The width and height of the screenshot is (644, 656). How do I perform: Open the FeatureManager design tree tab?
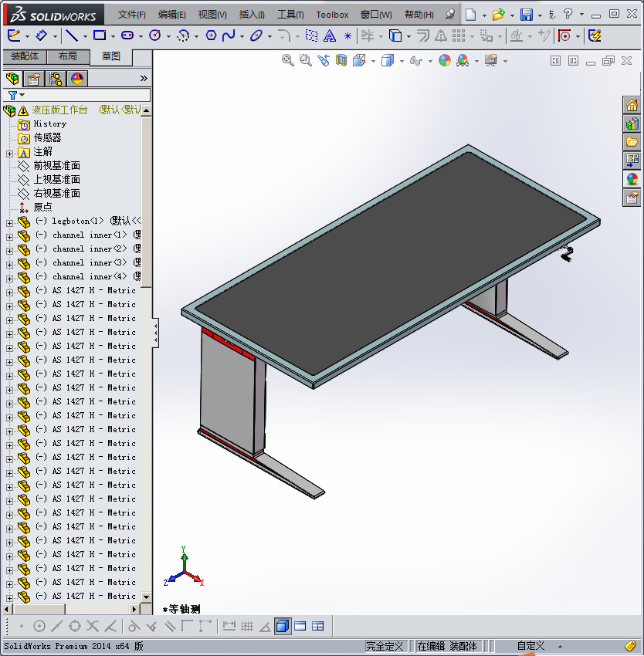pos(12,79)
